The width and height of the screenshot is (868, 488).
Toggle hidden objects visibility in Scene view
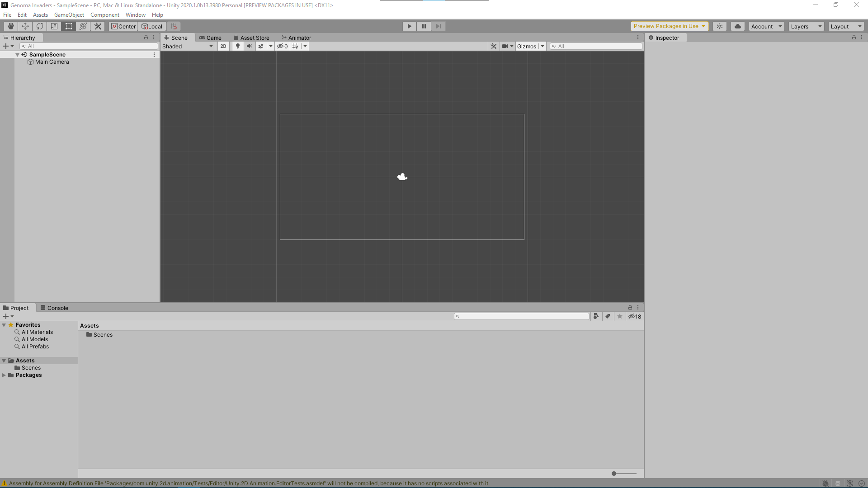coord(282,46)
